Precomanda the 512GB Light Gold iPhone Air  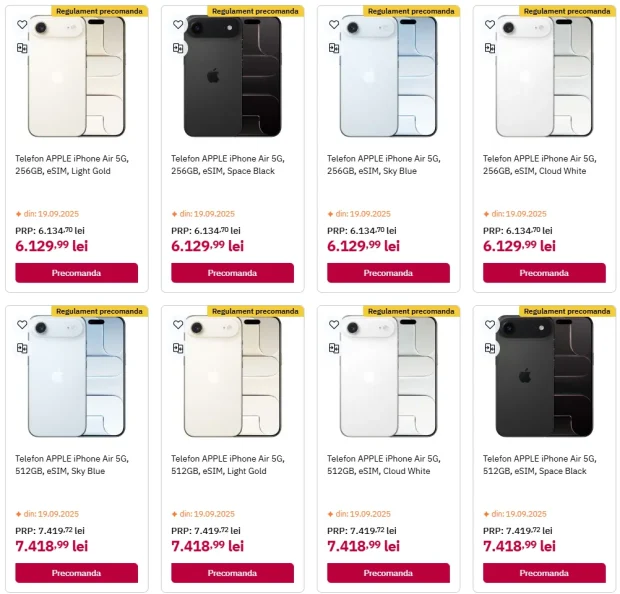tap(232, 573)
